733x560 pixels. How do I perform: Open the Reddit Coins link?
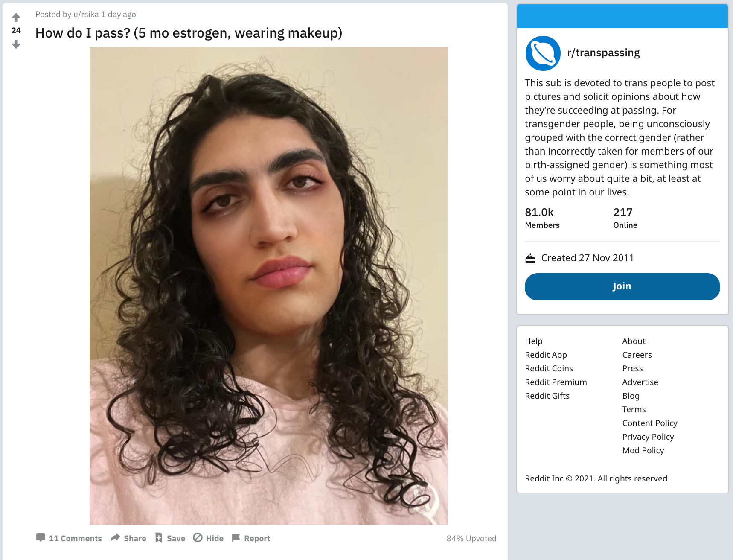(549, 368)
